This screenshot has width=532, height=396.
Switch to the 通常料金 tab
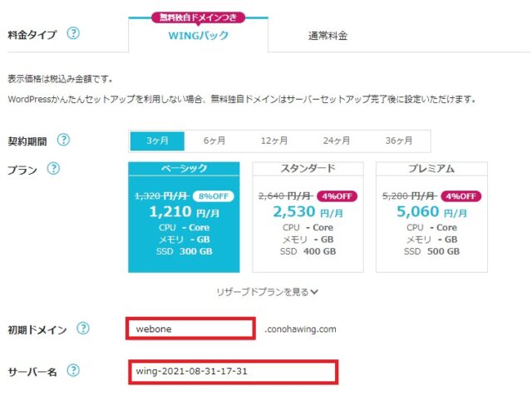point(328,35)
